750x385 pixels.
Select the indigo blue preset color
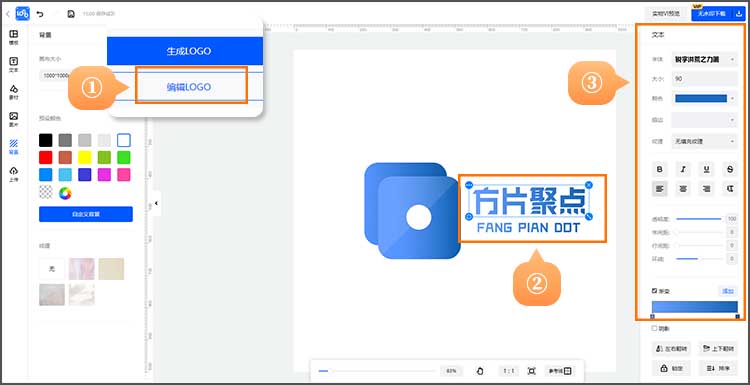(85, 175)
